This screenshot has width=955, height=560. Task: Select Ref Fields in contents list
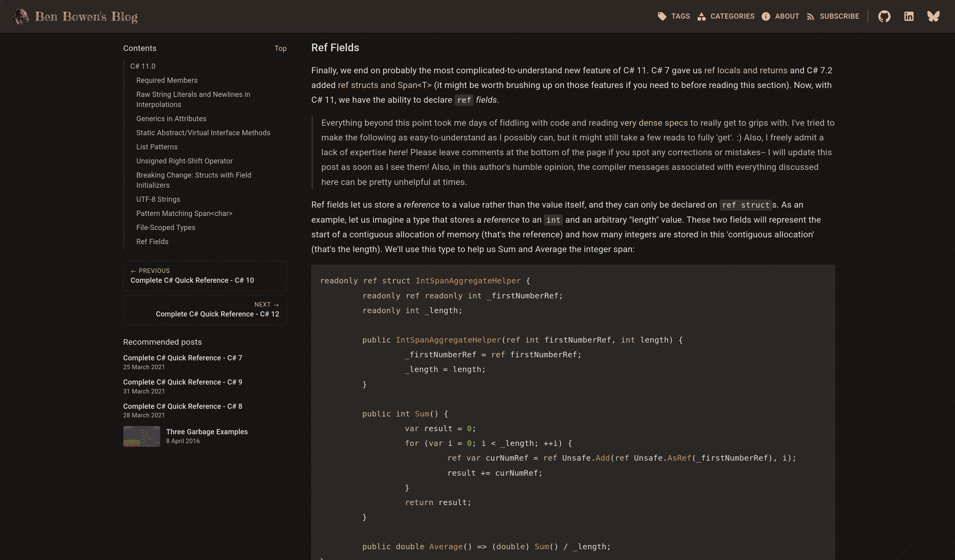point(152,241)
